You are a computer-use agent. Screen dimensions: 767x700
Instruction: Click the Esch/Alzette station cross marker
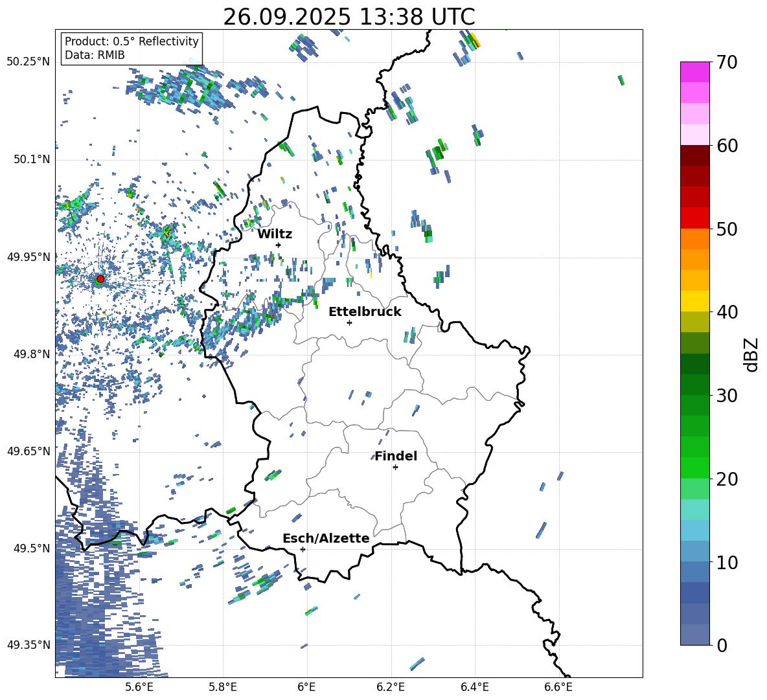pyautogui.click(x=303, y=549)
